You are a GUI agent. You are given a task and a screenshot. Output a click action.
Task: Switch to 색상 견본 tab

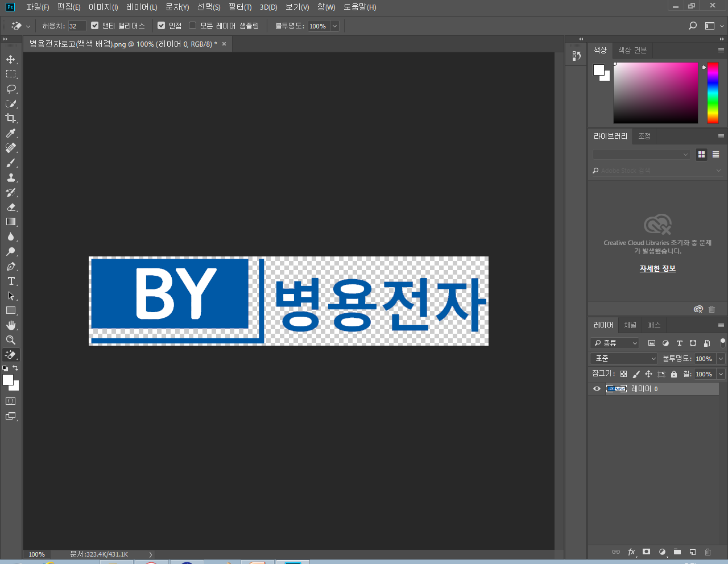632,50
